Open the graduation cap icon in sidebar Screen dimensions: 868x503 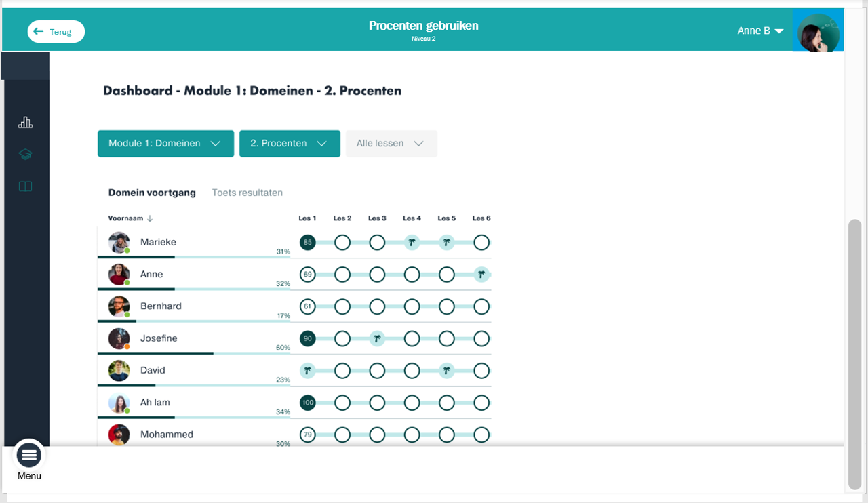click(x=25, y=155)
